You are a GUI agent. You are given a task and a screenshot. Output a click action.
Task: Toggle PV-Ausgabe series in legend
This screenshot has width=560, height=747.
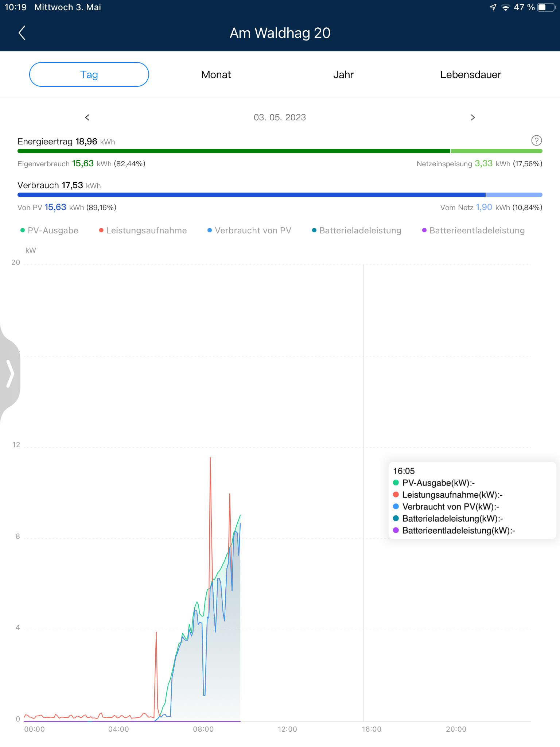point(49,231)
